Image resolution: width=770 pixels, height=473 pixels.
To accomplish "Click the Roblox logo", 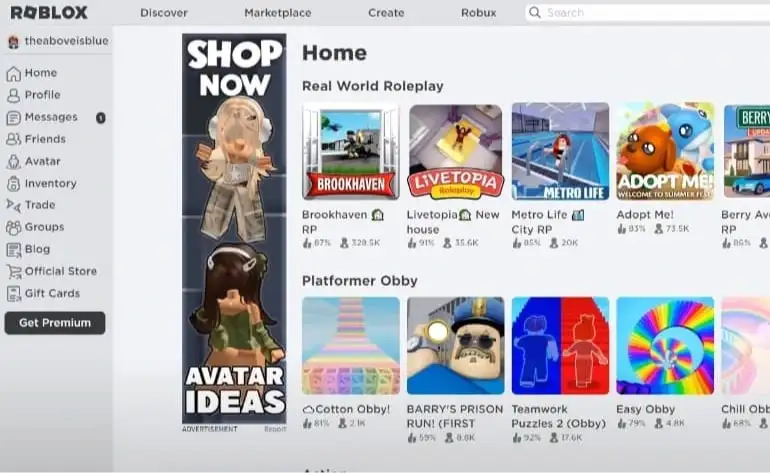I will coord(49,13).
